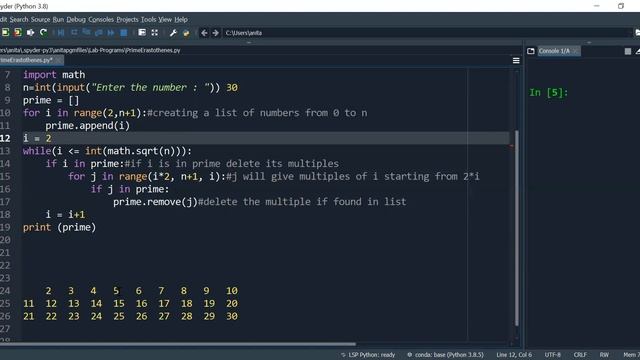640x360 pixels.
Task: Maximize the current pane icon
Action: click(x=142, y=33)
